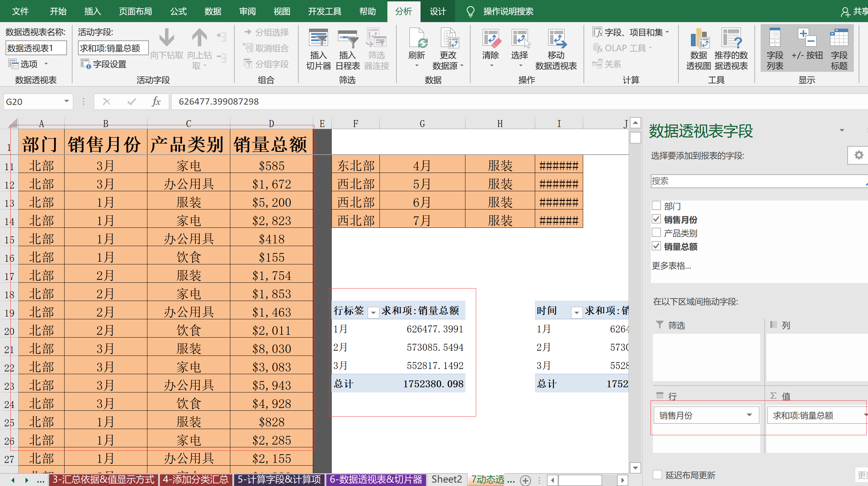Image resolution: width=868 pixels, height=486 pixels.
Task: Switch to sheet tab Sheet2
Action: point(446,479)
